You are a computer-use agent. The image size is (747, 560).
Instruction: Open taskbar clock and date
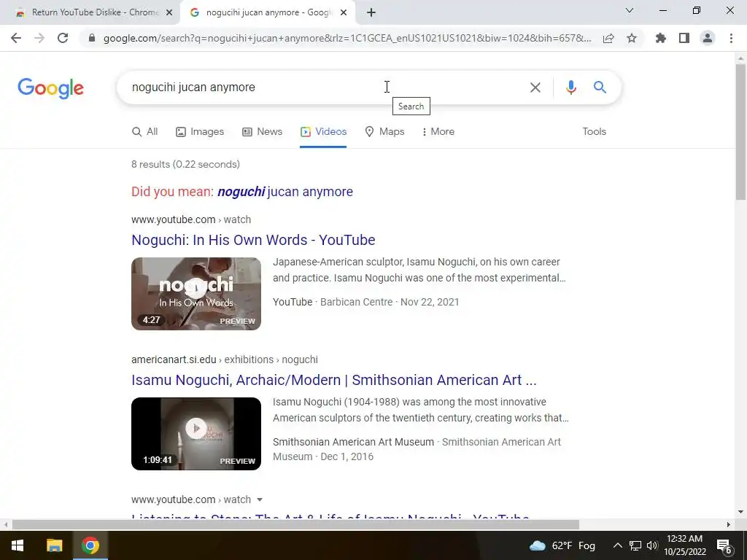point(684,545)
